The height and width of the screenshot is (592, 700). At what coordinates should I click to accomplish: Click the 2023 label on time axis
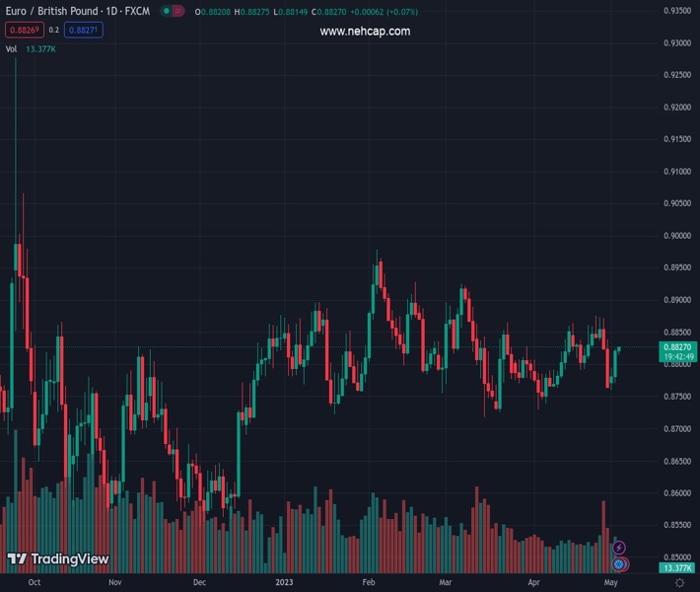284,583
